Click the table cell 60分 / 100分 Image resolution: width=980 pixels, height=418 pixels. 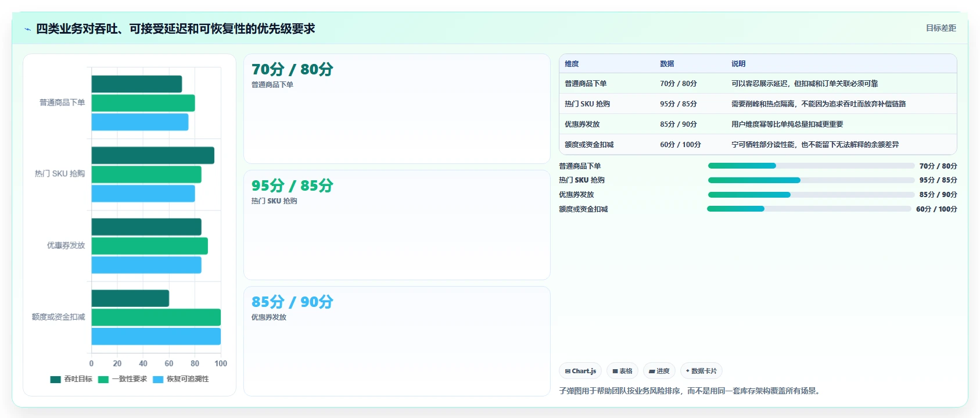680,145
